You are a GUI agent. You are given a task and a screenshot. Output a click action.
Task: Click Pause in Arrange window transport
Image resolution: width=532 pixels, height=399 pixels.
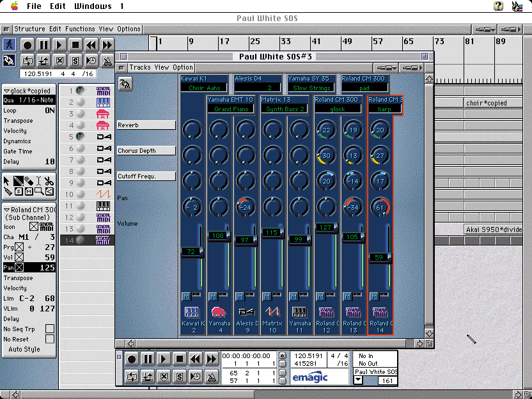click(x=43, y=45)
